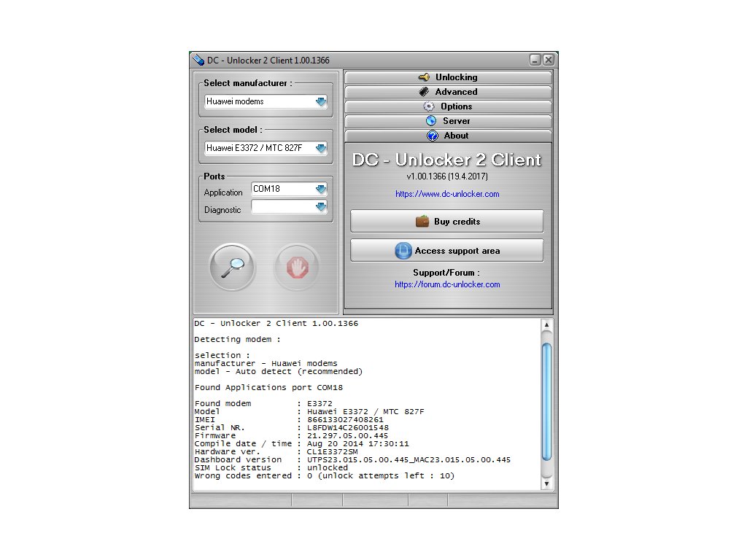Viewport: 747px width, 560px height.
Task: Click the wallet icon on Buy credits
Action: point(422,221)
